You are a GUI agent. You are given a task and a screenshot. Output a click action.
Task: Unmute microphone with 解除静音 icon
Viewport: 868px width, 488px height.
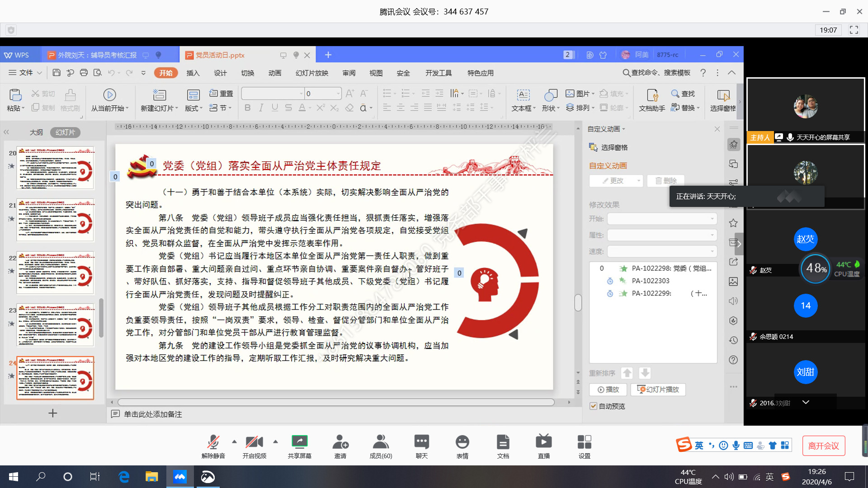pyautogui.click(x=213, y=442)
